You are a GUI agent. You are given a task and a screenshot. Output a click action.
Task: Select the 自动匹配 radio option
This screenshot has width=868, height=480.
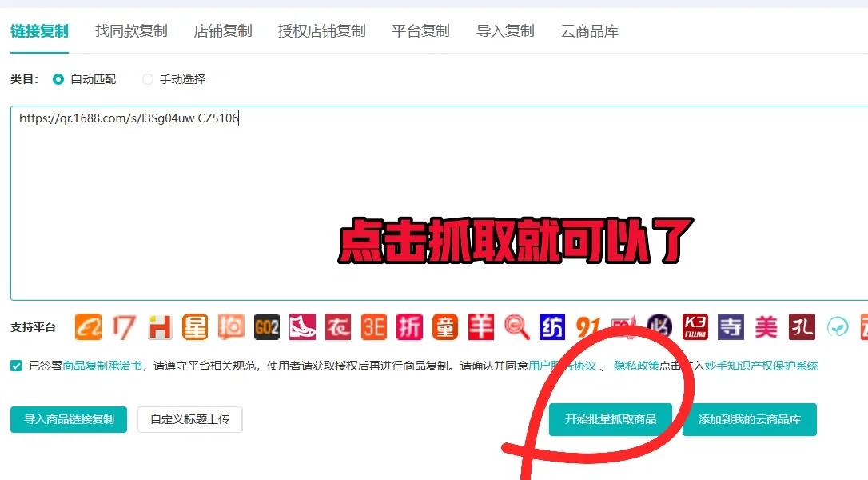[x=59, y=79]
